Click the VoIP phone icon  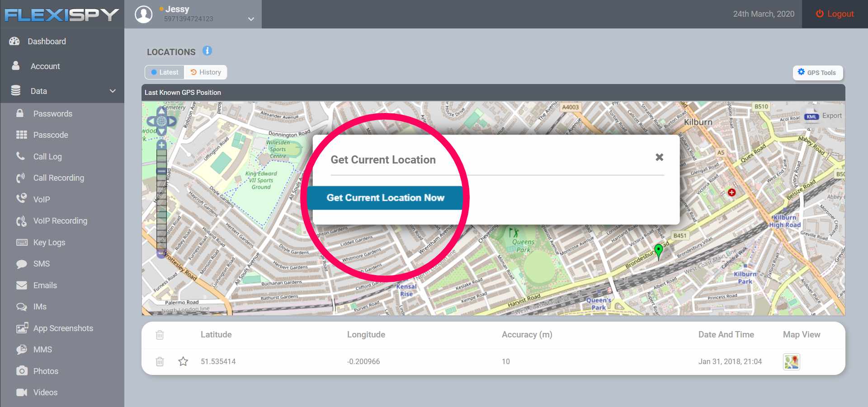tap(21, 199)
